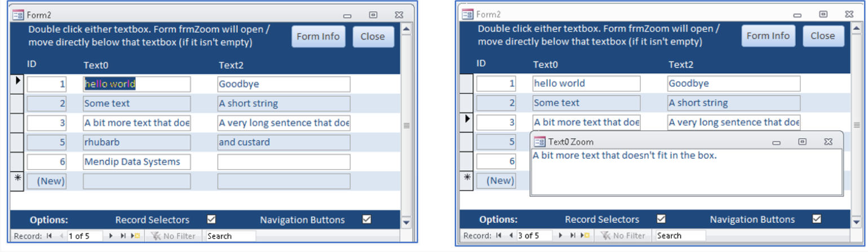The height and width of the screenshot is (252, 868).
Task: Click the 'Mendip Data Systems' text field
Action: tap(136, 162)
